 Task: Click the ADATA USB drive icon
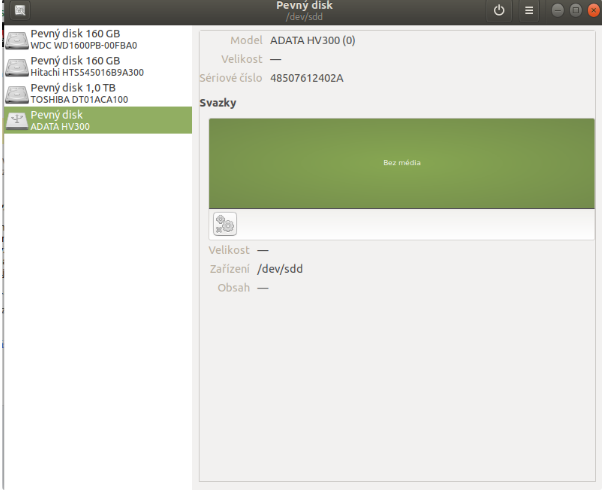(17, 121)
